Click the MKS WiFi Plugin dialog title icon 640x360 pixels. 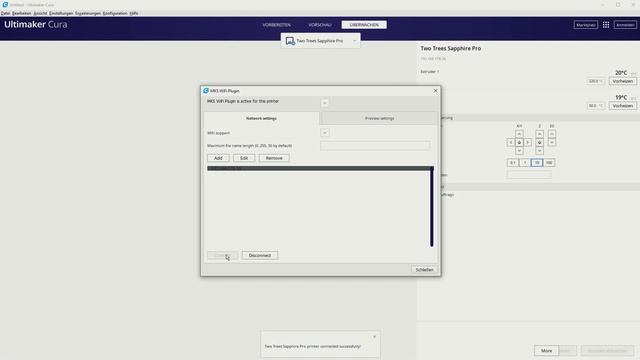[x=206, y=91]
